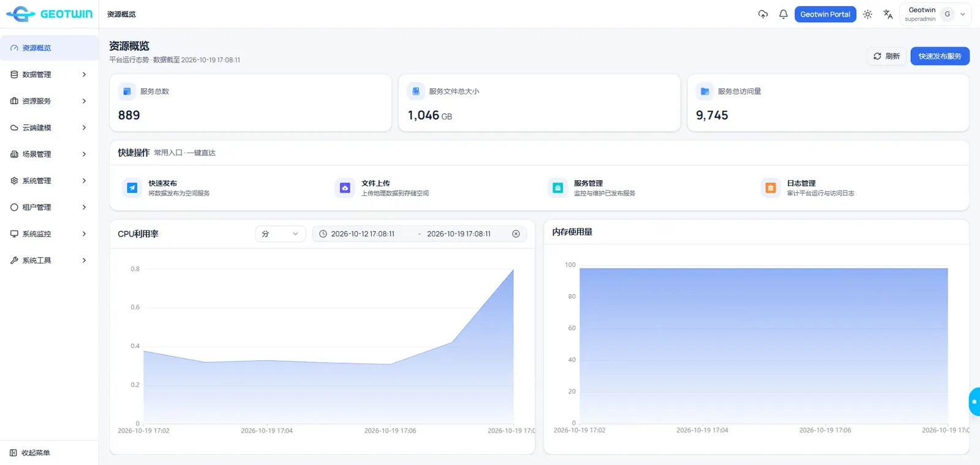Image resolution: width=980 pixels, height=465 pixels.
Task: Open the 文件上传 shortcut icon
Action: click(x=345, y=188)
